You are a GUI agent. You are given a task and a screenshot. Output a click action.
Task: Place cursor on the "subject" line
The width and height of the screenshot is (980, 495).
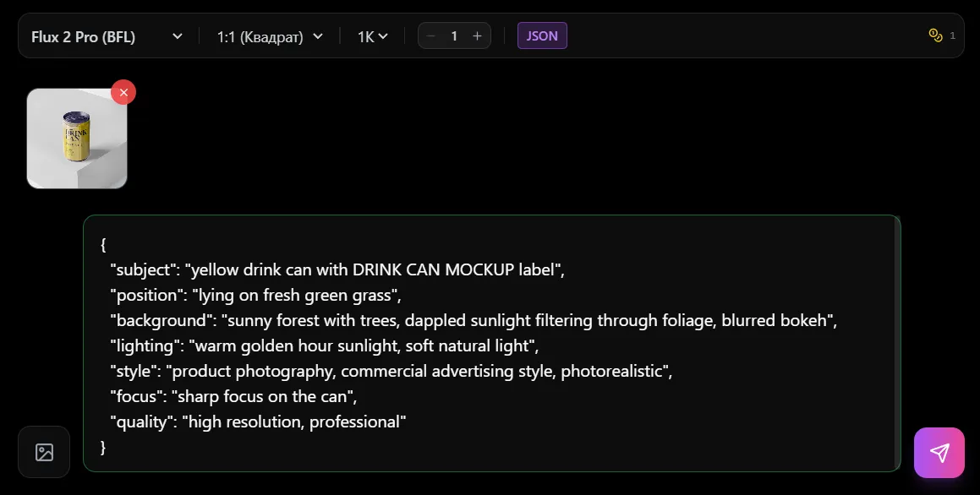337,270
